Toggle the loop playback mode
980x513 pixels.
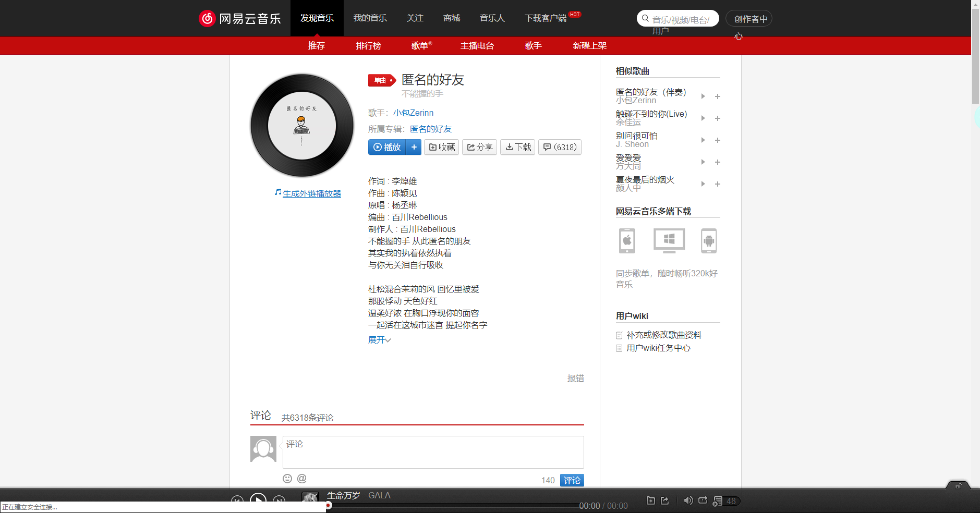pos(703,500)
